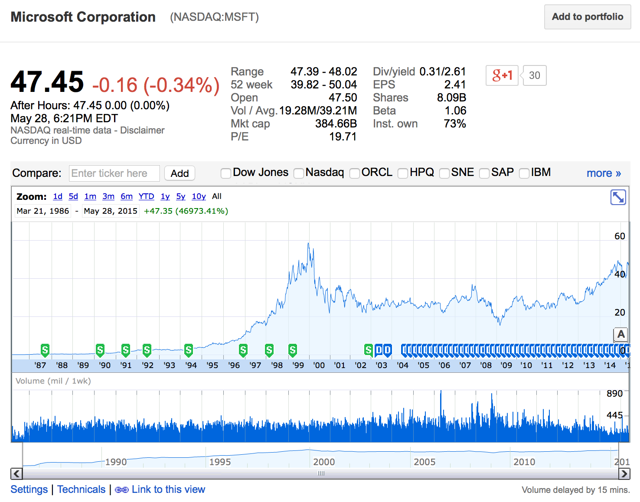Viewport: 640px width, 502px height.
Task: Tick the Dow Jones comparison checkbox
Action: pos(226,173)
